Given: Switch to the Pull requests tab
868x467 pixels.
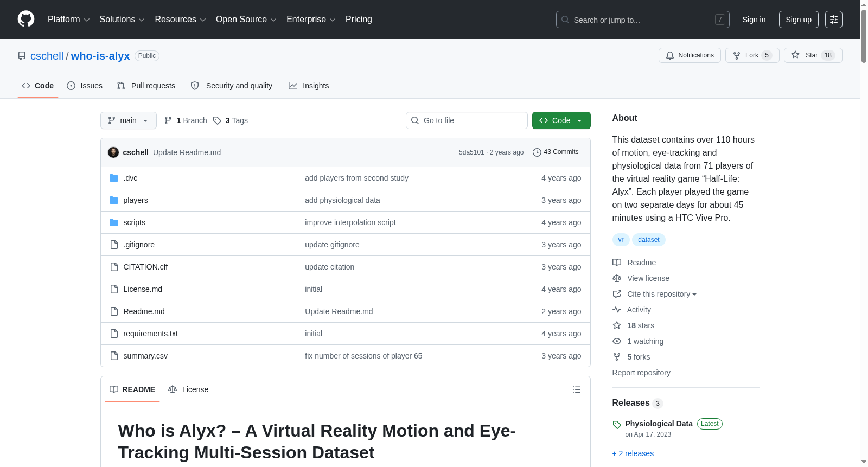Looking at the screenshot, I should [x=146, y=86].
